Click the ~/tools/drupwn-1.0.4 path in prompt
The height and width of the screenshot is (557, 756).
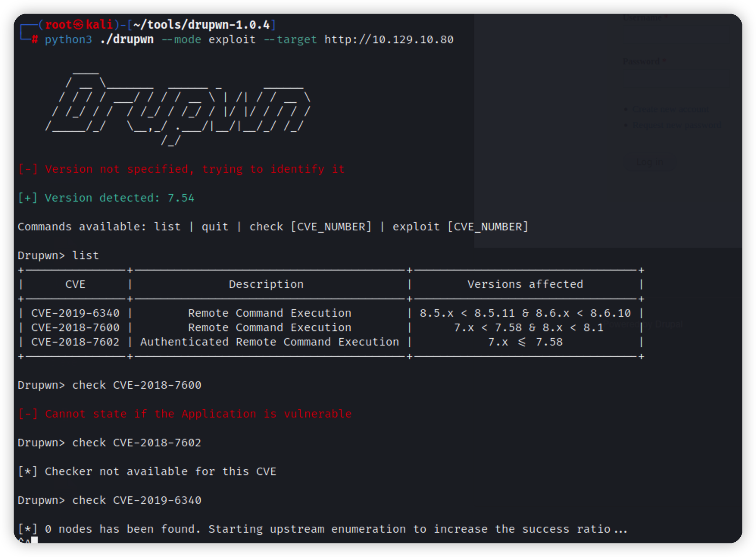coord(201,25)
